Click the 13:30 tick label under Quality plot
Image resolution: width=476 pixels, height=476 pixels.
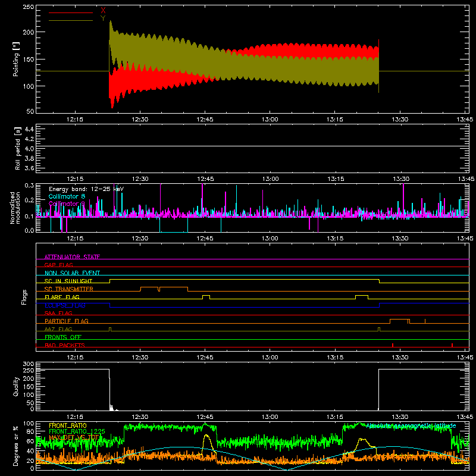tap(400, 417)
